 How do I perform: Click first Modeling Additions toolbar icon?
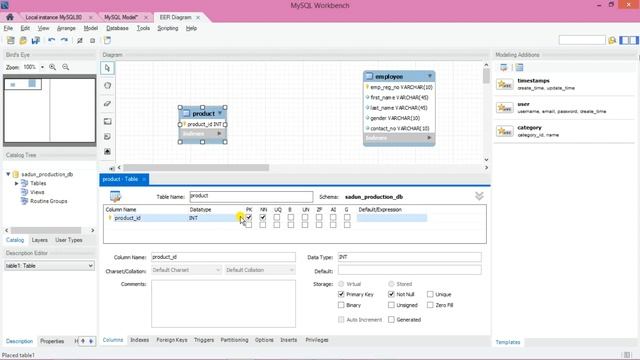pyautogui.click(x=504, y=67)
